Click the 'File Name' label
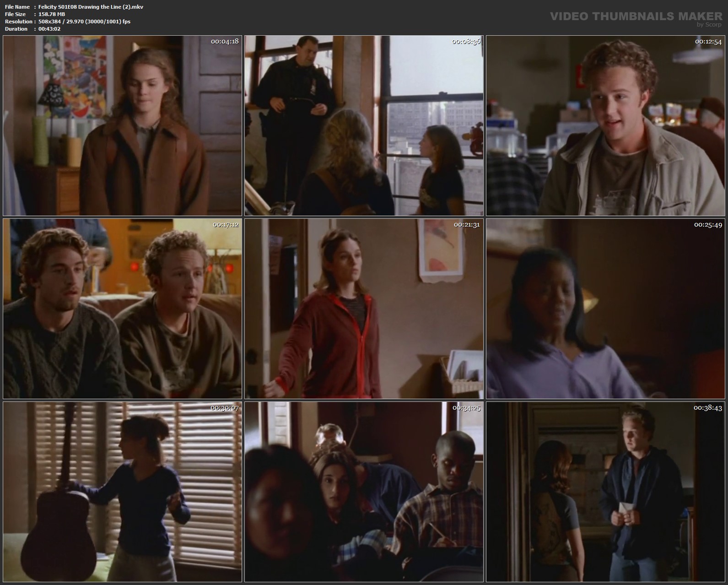This screenshot has width=728, height=585. pos(17,7)
